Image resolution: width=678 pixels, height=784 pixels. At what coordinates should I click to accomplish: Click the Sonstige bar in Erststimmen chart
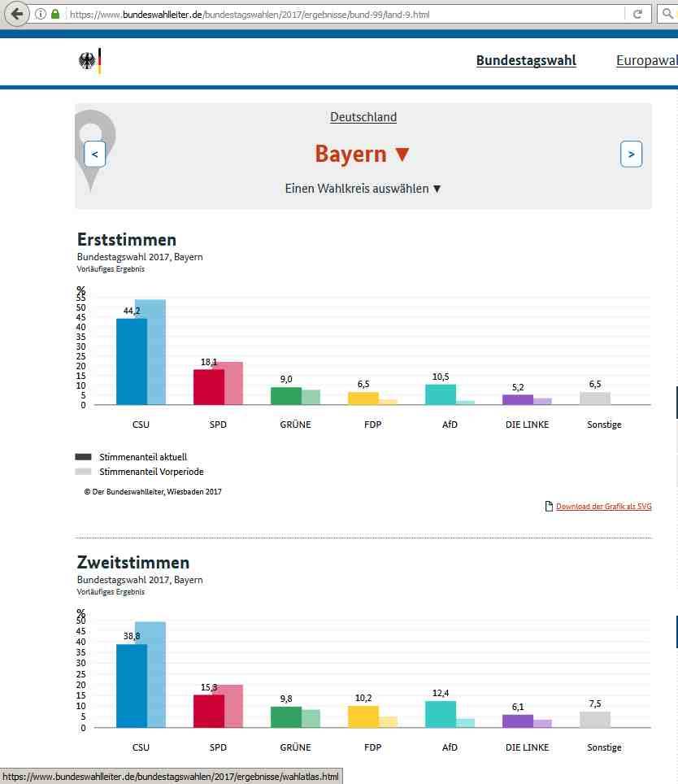[x=594, y=399]
